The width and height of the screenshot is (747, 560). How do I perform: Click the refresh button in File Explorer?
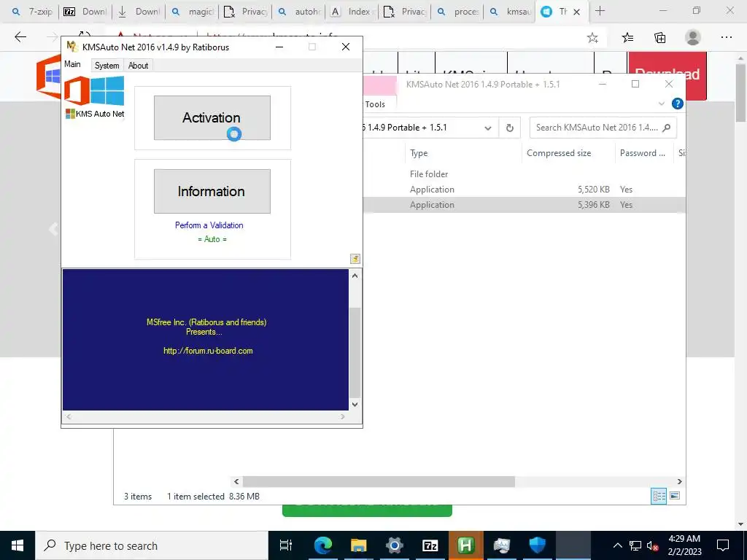point(510,128)
